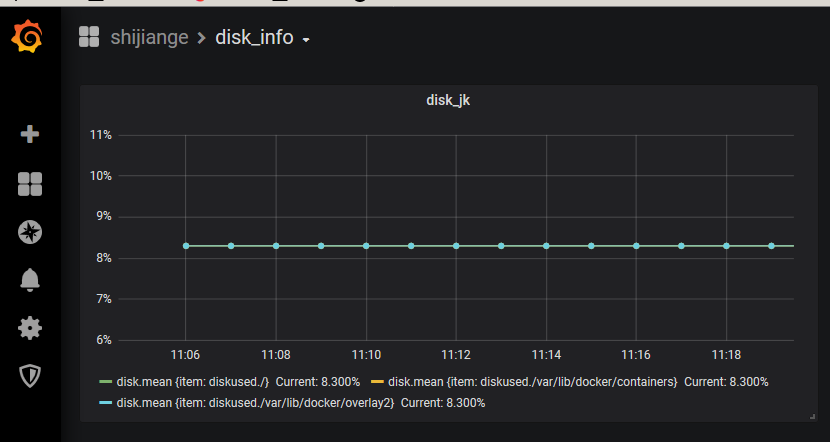Click the data point at 11:10
The height and width of the screenshot is (442, 830).
click(x=366, y=246)
